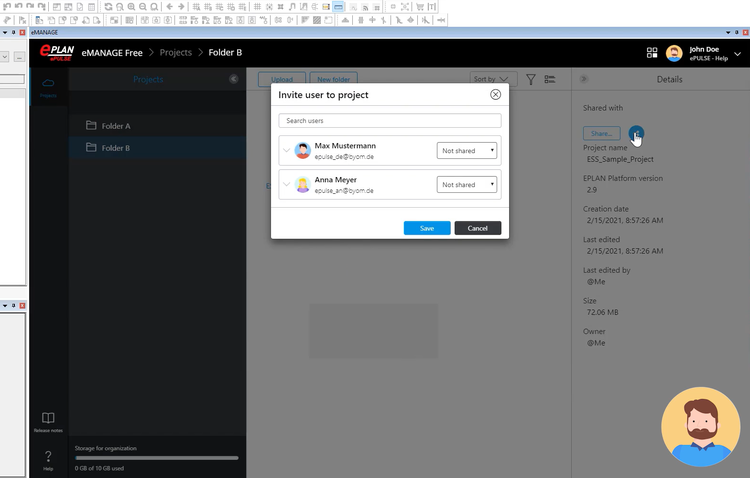Click the filter funnel icon
The image size is (750, 478).
pyautogui.click(x=531, y=79)
